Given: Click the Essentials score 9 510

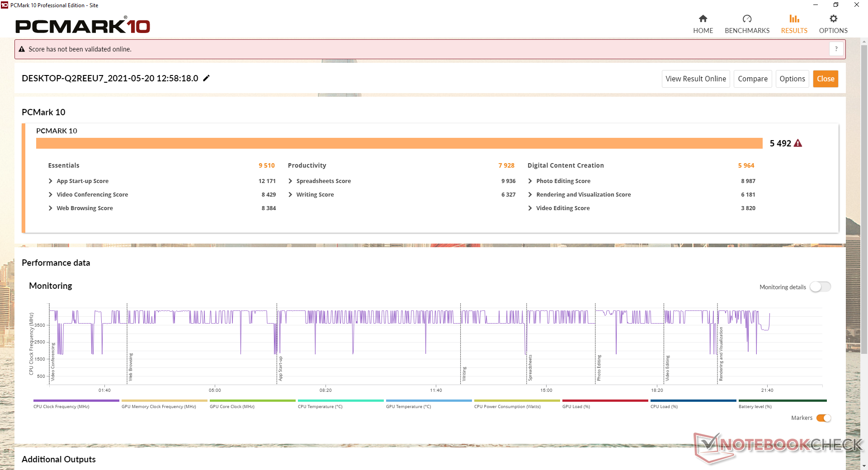Looking at the screenshot, I should pos(267,165).
